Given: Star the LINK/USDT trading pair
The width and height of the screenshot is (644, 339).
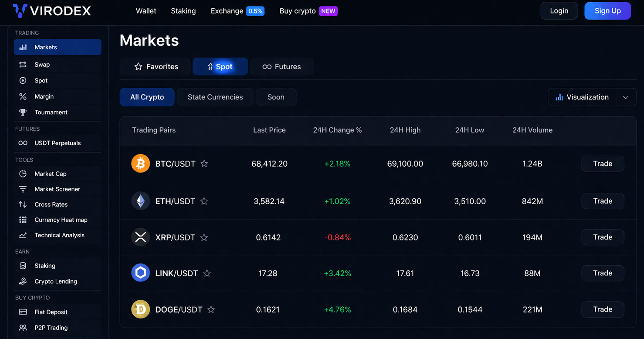Looking at the screenshot, I should tap(207, 273).
